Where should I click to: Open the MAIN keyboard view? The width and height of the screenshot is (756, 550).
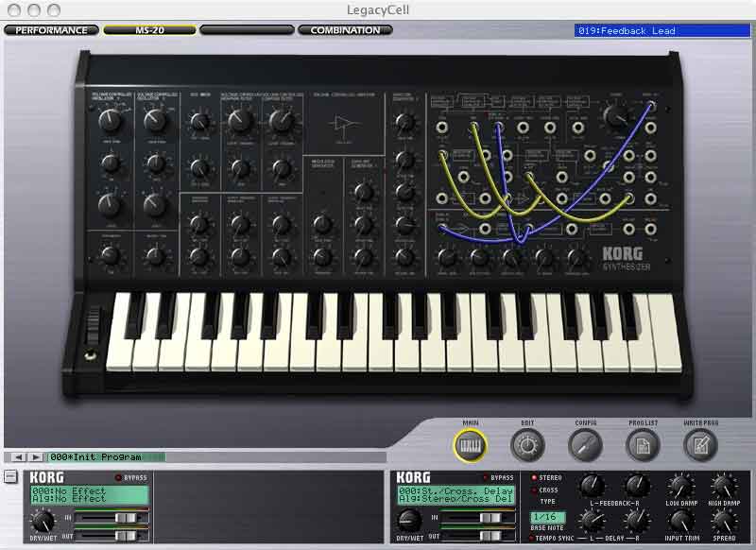tap(470, 445)
